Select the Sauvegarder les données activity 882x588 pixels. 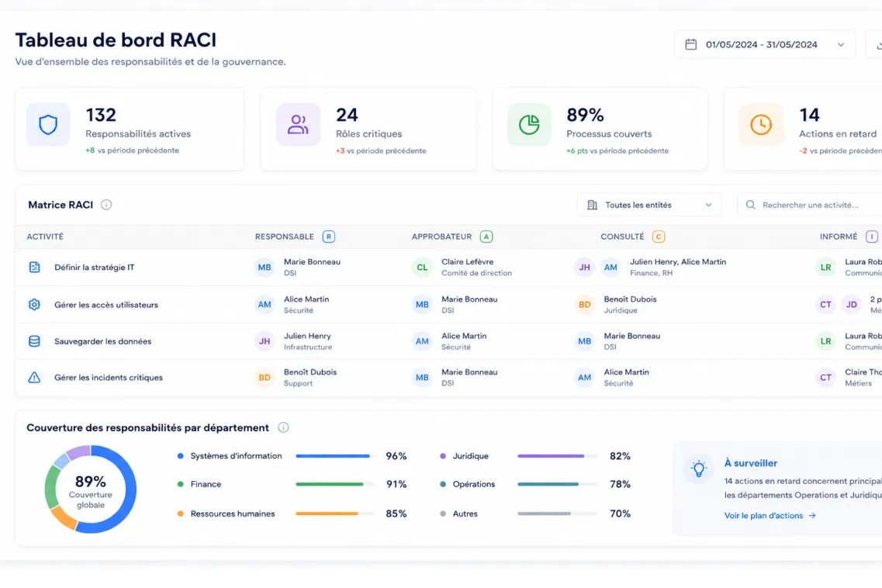(103, 341)
